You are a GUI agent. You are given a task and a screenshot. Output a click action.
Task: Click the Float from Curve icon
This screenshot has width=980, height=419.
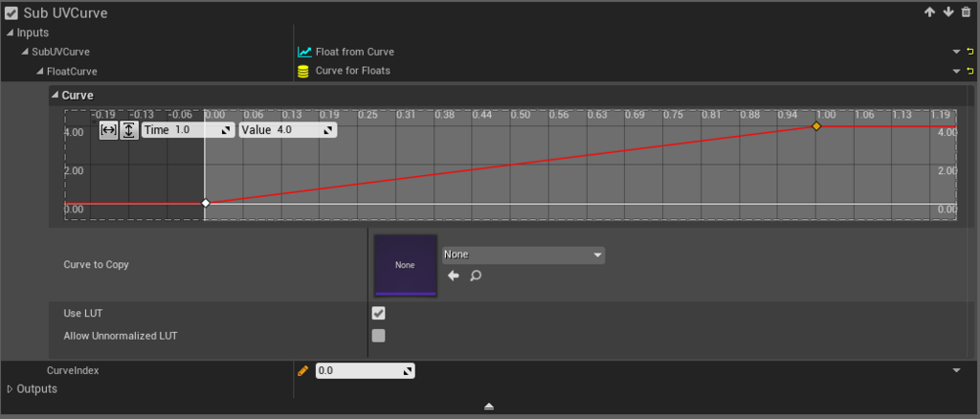pos(304,52)
